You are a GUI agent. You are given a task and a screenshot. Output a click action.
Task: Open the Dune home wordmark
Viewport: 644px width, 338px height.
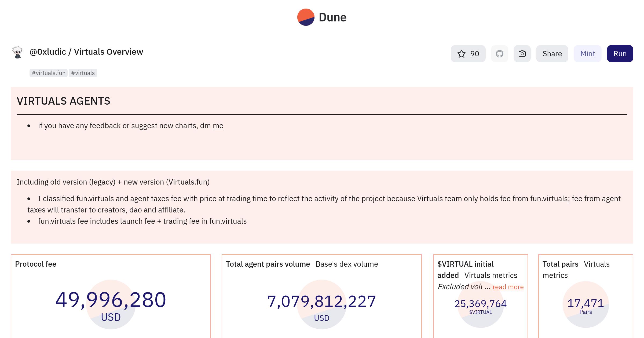point(332,17)
